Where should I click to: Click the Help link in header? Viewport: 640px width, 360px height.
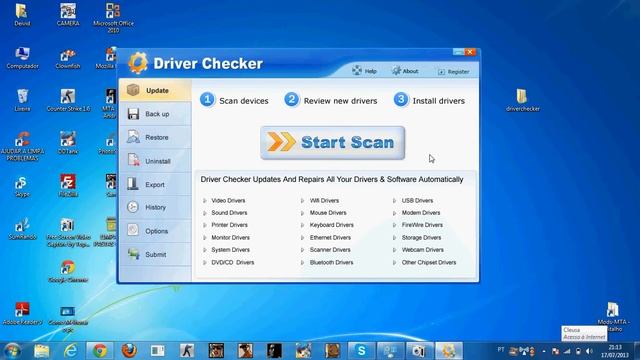point(364,71)
